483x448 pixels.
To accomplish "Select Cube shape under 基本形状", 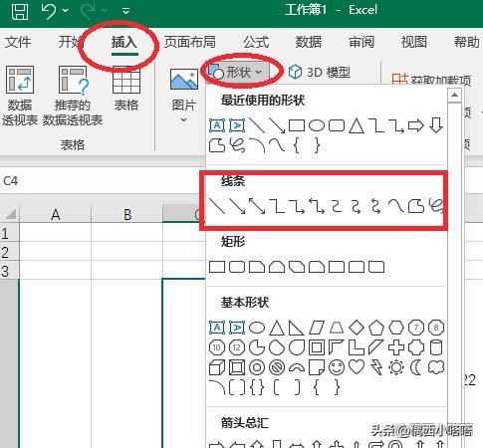I will [217, 367].
